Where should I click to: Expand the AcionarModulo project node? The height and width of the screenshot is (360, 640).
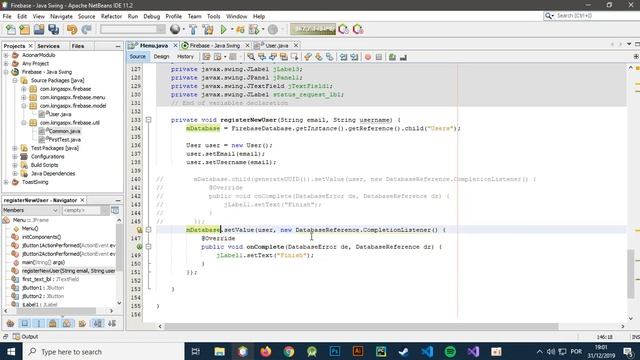(6, 55)
